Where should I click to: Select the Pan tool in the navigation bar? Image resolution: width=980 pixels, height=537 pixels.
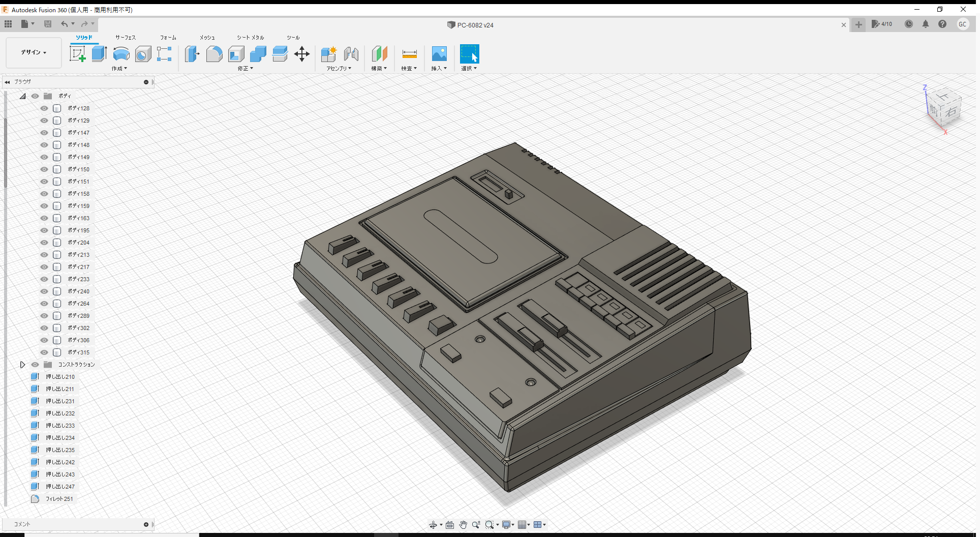[463, 524]
